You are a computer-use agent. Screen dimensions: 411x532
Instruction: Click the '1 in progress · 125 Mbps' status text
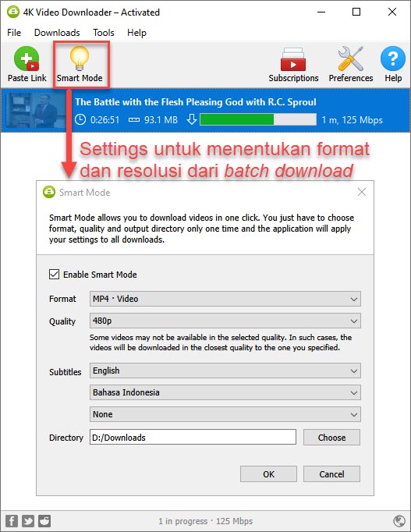[x=206, y=521]
